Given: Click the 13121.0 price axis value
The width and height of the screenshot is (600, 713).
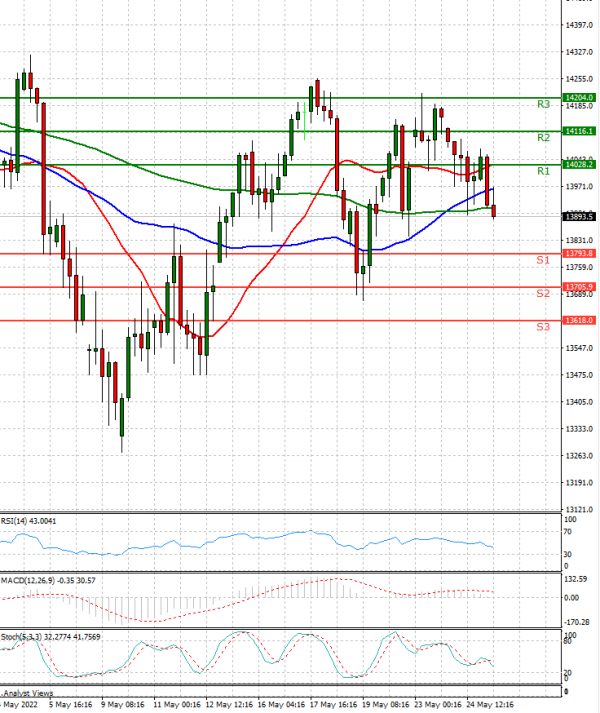Looking at the screenshot, I should pos(579,510).
